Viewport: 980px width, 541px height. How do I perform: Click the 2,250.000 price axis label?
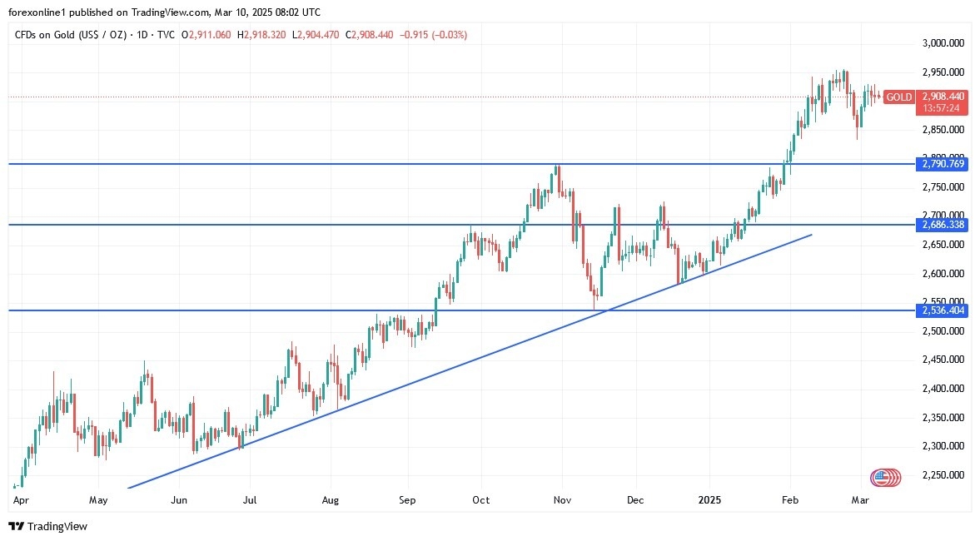(943, 475)
